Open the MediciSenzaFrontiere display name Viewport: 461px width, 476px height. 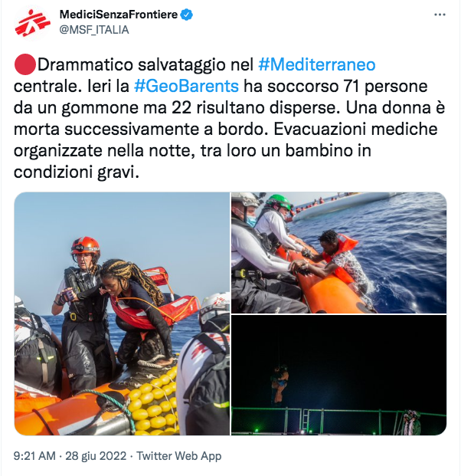pyautogui.click(x=118, y=15)
